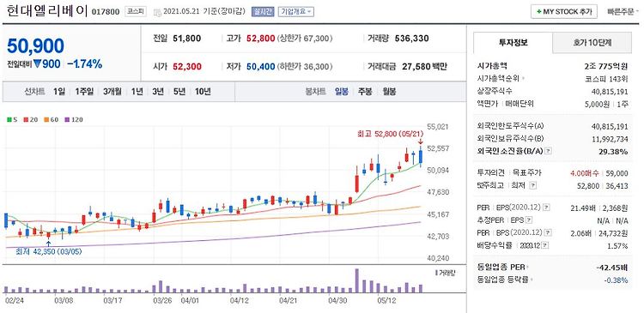644x313 pixels.
Task: Click the 04/12 date label on chart axis
Action: (240, 300)
